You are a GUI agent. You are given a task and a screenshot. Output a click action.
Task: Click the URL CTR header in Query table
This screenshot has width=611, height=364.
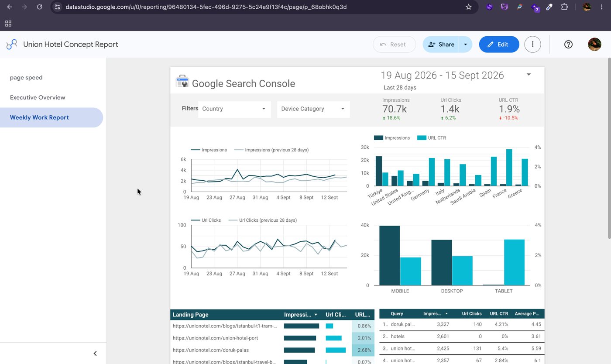click(x=499, y=314)
